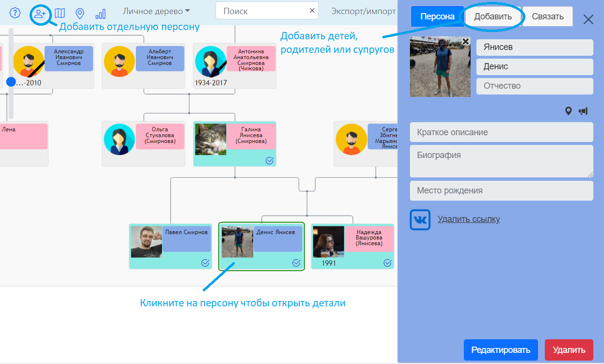Toggle checkmark on Надежда Вашурова card
The image size is (604, 364).
pyautogui.click(x=388, y=263)
